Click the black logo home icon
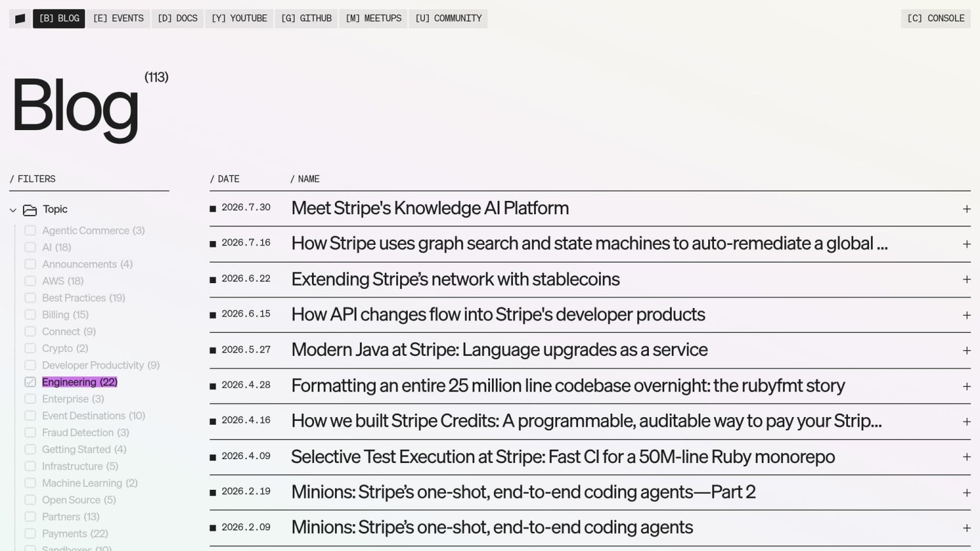Image resolution: width=980 pixels, height=551 pixels. pyautogui.click(x=20, y=18)
